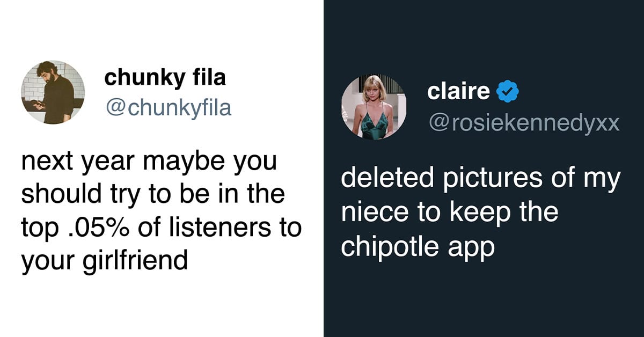Viewport: 644px width, 337px height.
Task: Click the word "niece" in claire's tweet
Action: pyautogui.click(x=377, y=212)
